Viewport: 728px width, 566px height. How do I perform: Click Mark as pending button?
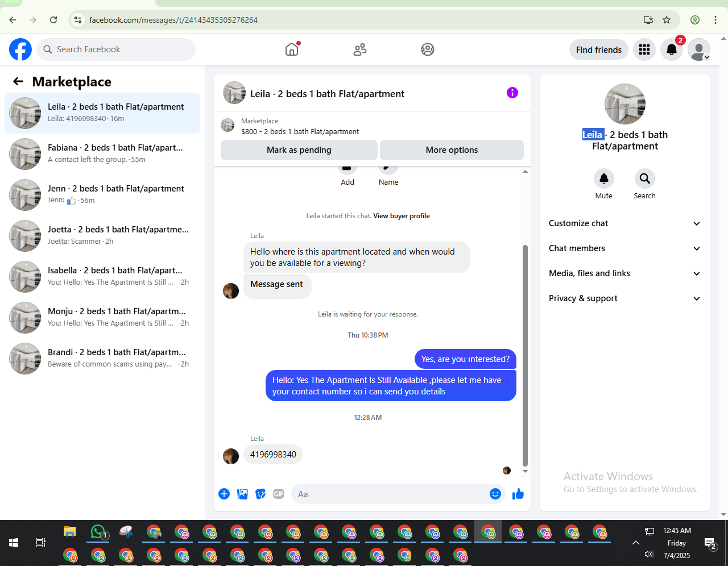pos(299,150)
